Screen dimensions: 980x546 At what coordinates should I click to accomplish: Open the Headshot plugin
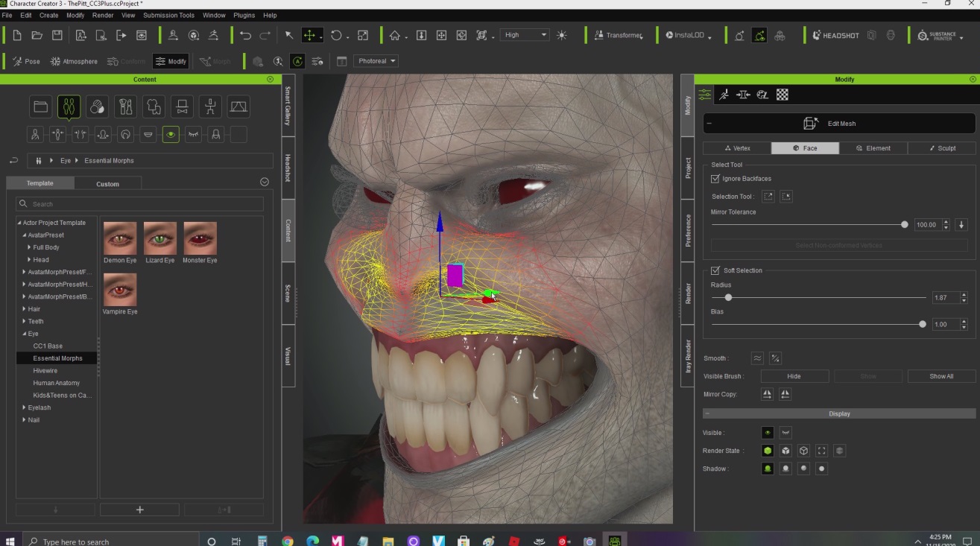[835, 35]
